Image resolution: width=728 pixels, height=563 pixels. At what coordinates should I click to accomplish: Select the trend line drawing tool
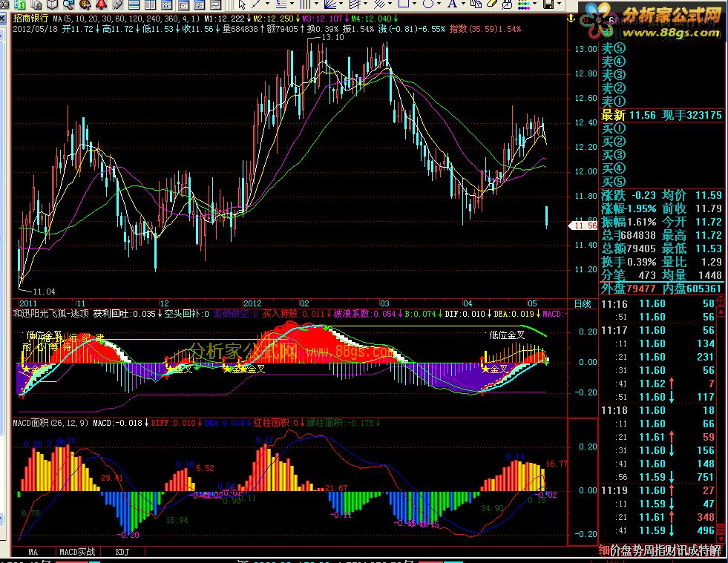tap(255, 4)
